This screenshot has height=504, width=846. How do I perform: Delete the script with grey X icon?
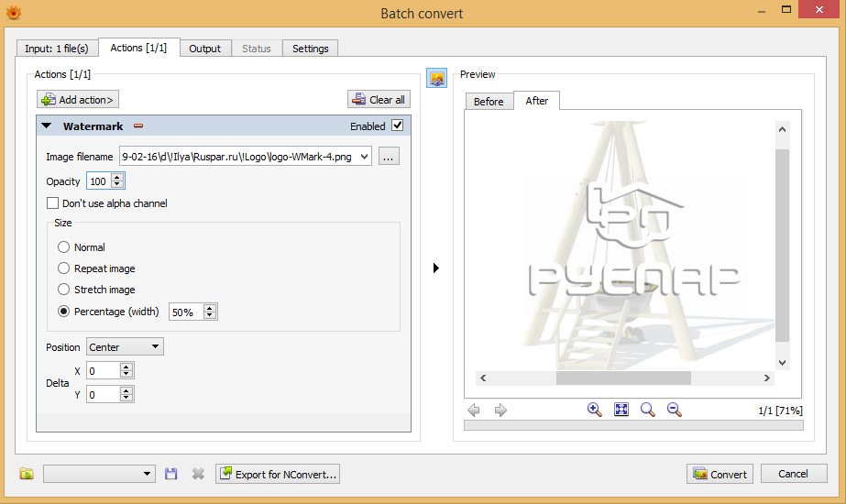198,474
